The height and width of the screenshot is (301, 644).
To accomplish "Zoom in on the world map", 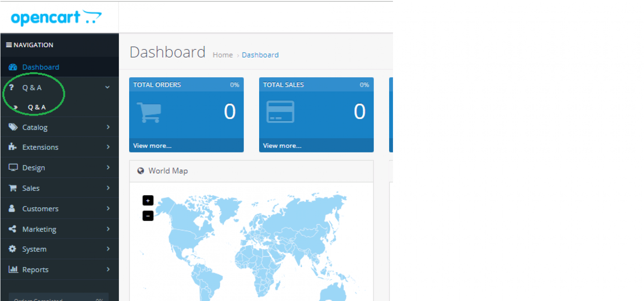I will [x=148, y=201].
